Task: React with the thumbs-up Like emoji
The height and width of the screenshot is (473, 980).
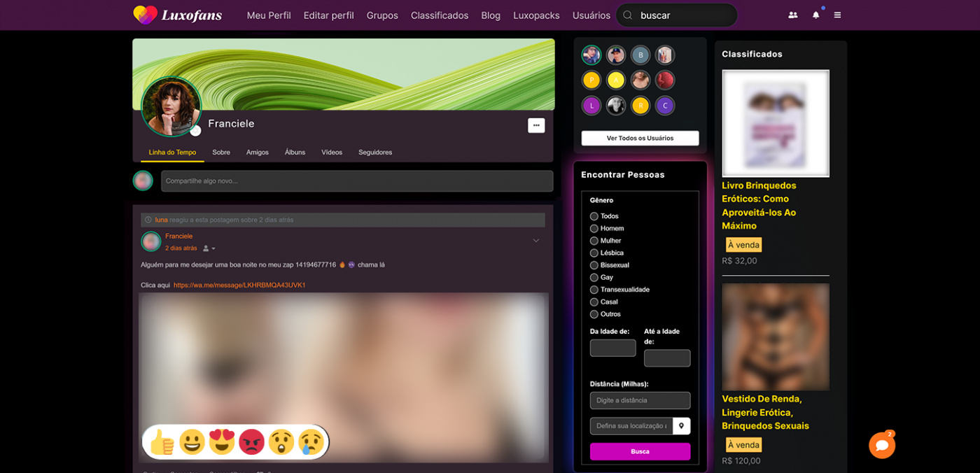Action: pos(162,442)
